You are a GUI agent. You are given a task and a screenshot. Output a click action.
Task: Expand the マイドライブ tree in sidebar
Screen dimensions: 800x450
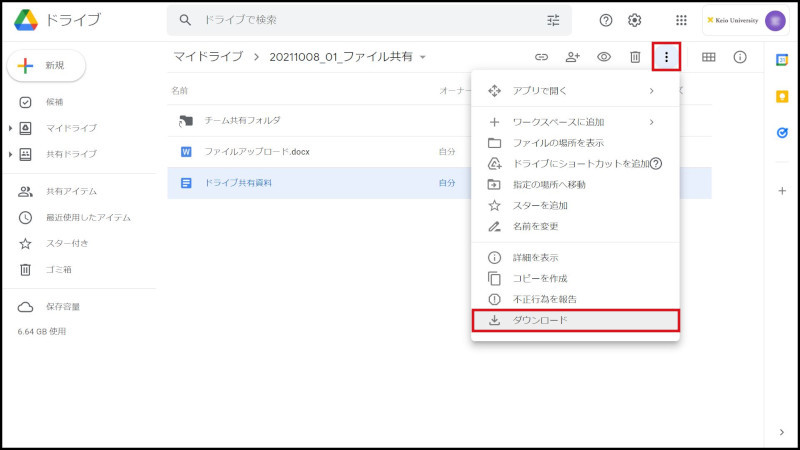click(x=10, y=128)
